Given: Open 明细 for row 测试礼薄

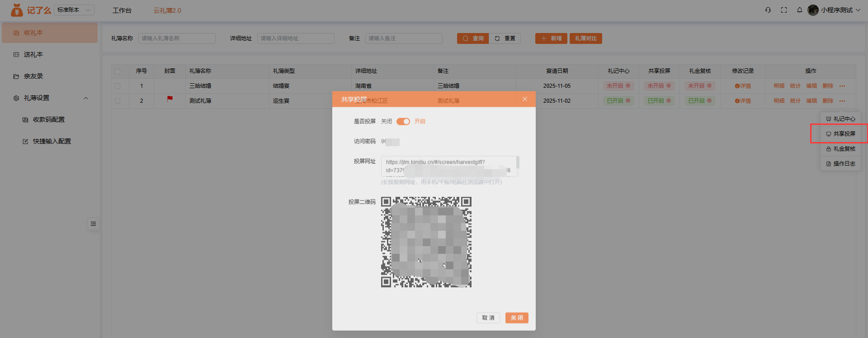Looking at the screenshot, I should click(x=779, y=101).
